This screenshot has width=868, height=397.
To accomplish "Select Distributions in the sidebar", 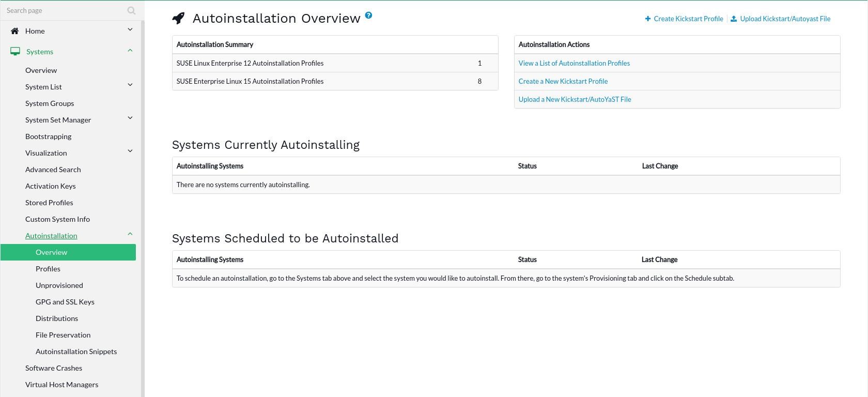I will 57,318.
